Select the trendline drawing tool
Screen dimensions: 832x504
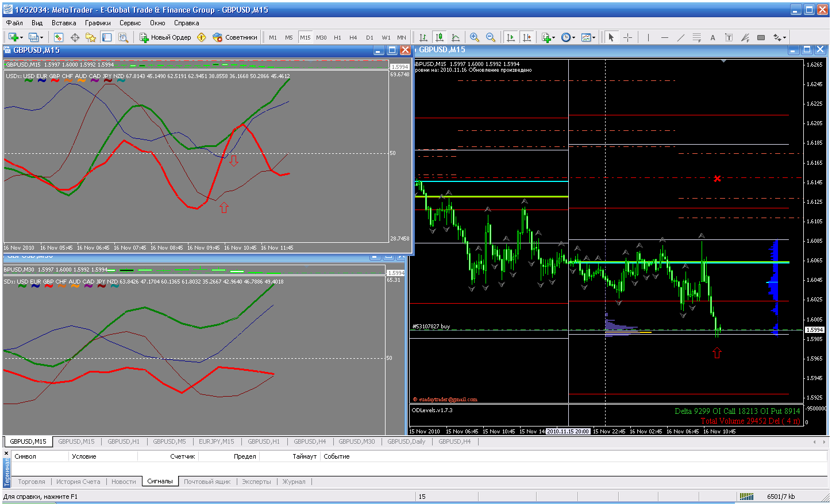681,37
